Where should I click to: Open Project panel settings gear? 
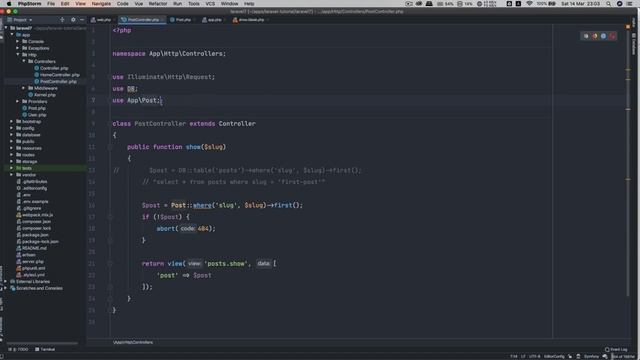click(x=73, y=20)
